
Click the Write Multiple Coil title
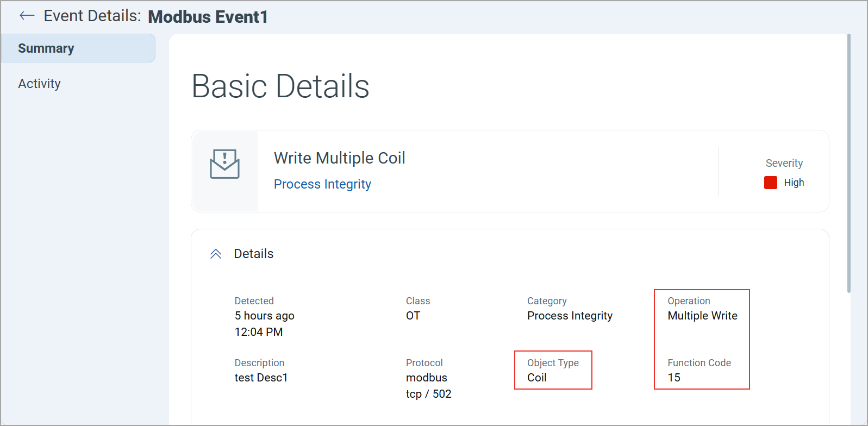click(x=339, y=158)
